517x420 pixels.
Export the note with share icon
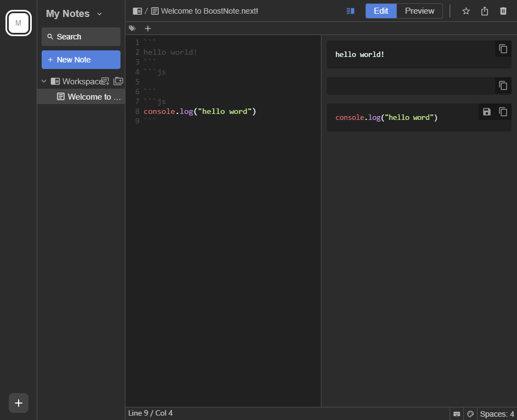(484, 11)
